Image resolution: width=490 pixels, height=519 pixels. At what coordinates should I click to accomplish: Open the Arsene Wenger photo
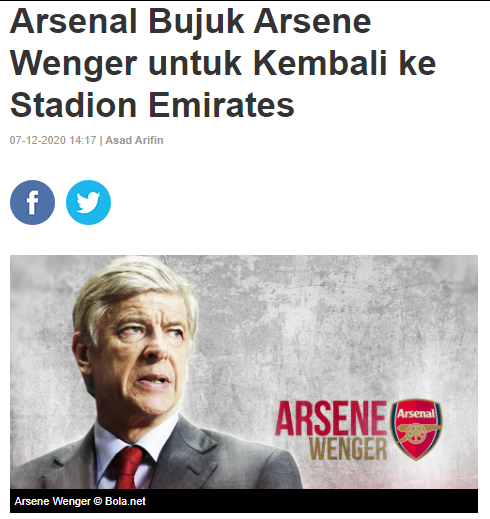pyautogui.click(x=244, y=372)
